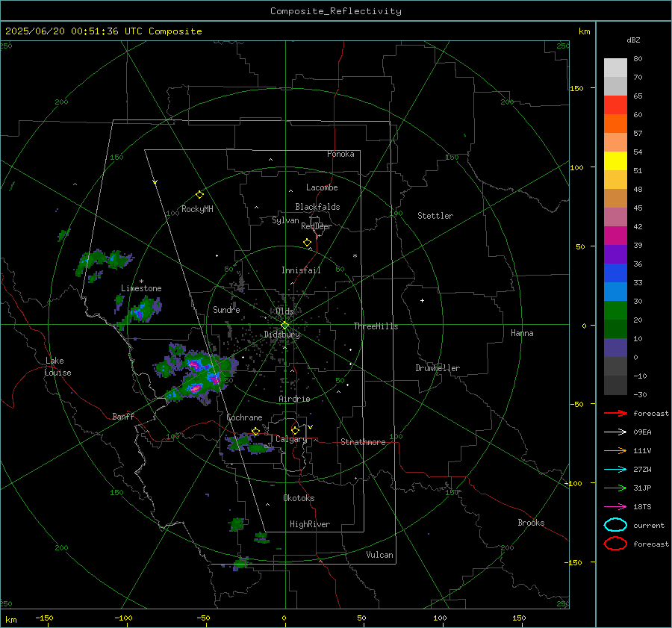This screenshot has width=672, height=628.
Task: Click the orange 111V arrow in legend
Action: click(615, 450)
